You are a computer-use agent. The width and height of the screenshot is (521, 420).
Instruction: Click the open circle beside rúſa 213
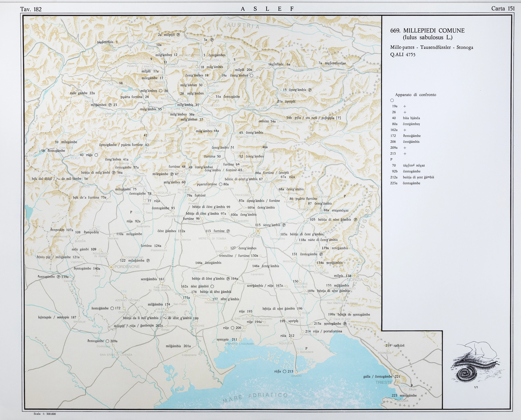(285, 371)
